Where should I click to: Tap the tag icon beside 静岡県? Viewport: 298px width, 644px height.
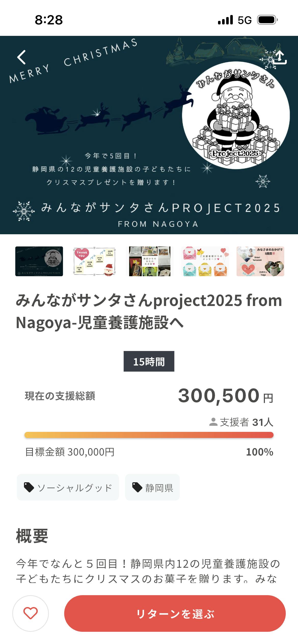(x=137, y=487)
